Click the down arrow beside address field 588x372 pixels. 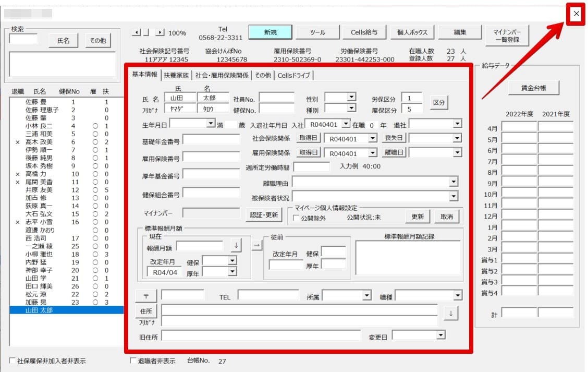451,313
